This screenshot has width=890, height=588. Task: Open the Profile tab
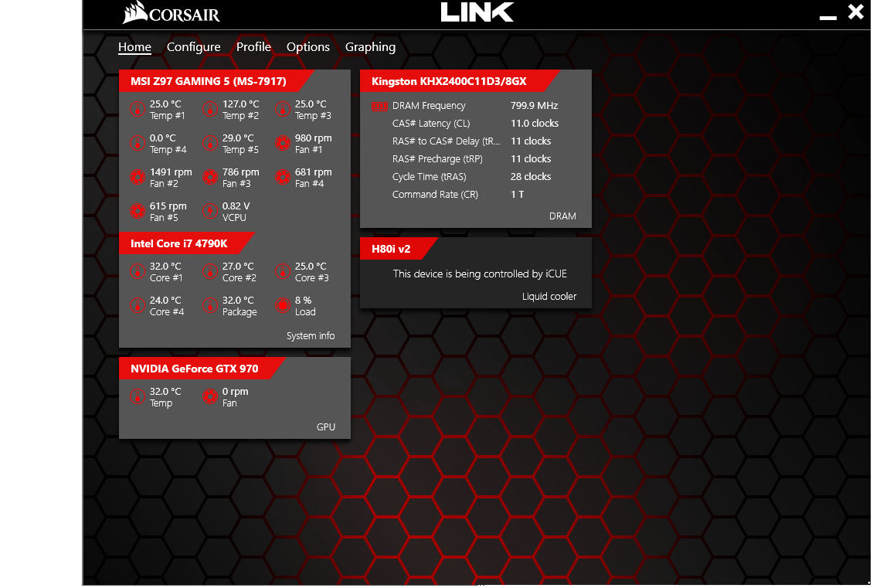click(x=253, y=47)
